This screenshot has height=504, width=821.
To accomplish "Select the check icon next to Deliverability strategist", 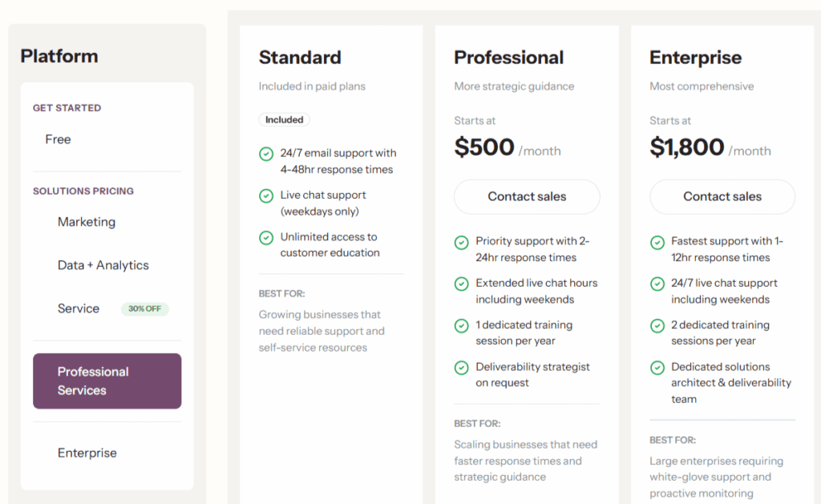I will (462, 367).
